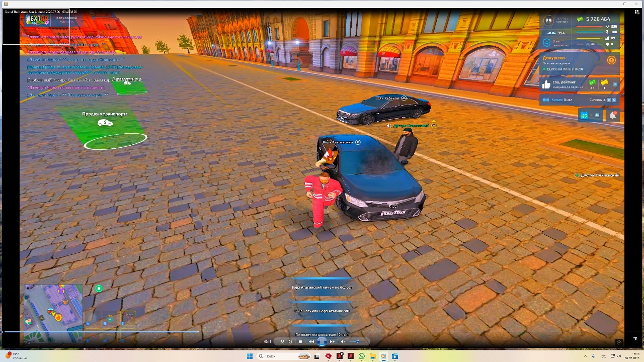The width and height of the screenshot is (644, 362).
Task: Toggle repeat in the media player
Action: (290, 341)
